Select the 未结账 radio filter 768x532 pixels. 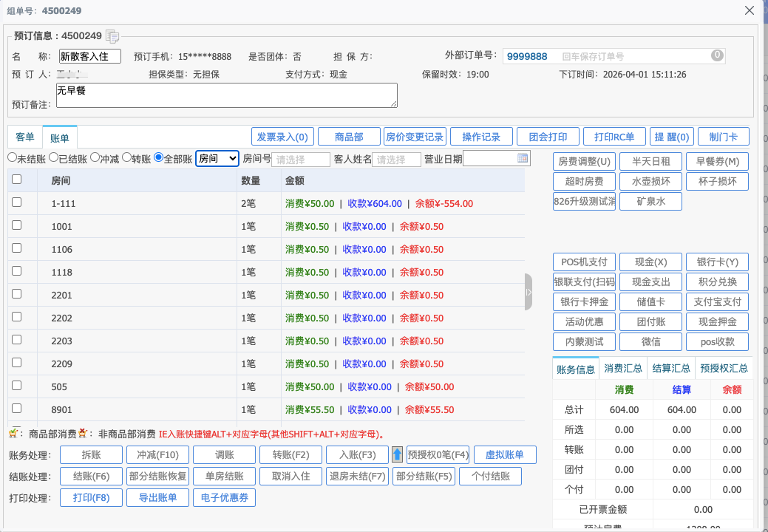point(12,158)
